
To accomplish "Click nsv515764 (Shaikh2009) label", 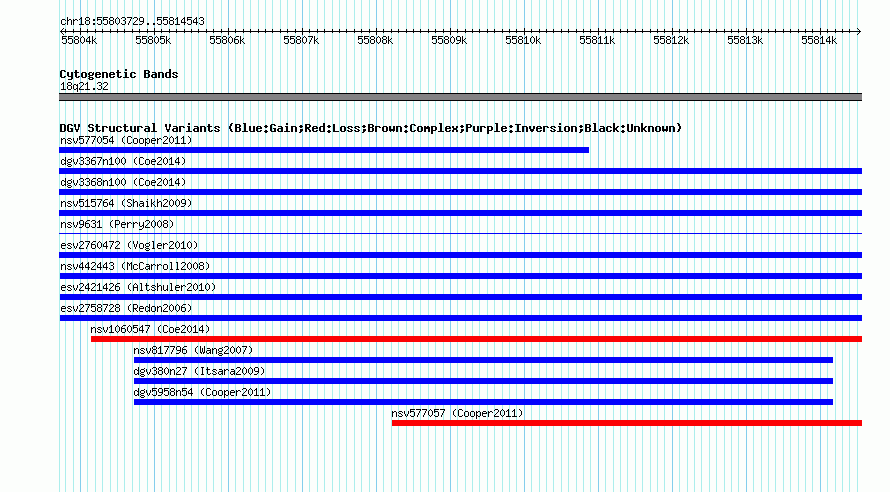I will (x=126, y=203).
